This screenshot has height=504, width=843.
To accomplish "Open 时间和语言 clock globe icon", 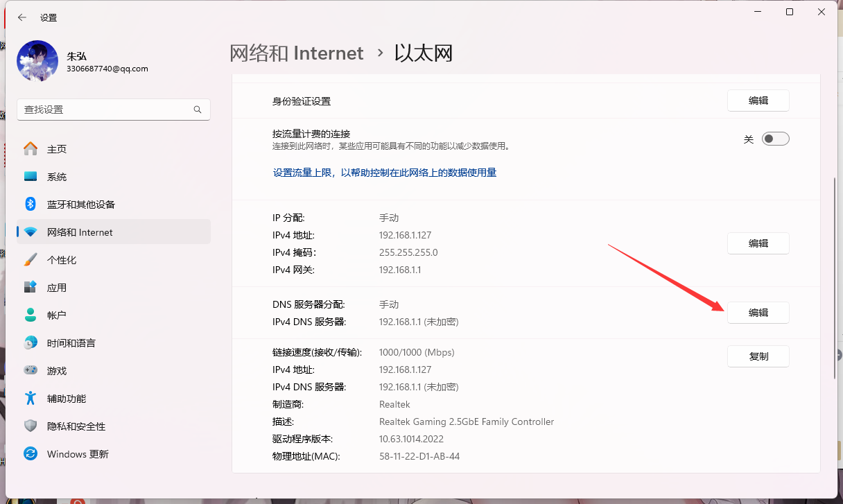I will [x=31, y=343].
